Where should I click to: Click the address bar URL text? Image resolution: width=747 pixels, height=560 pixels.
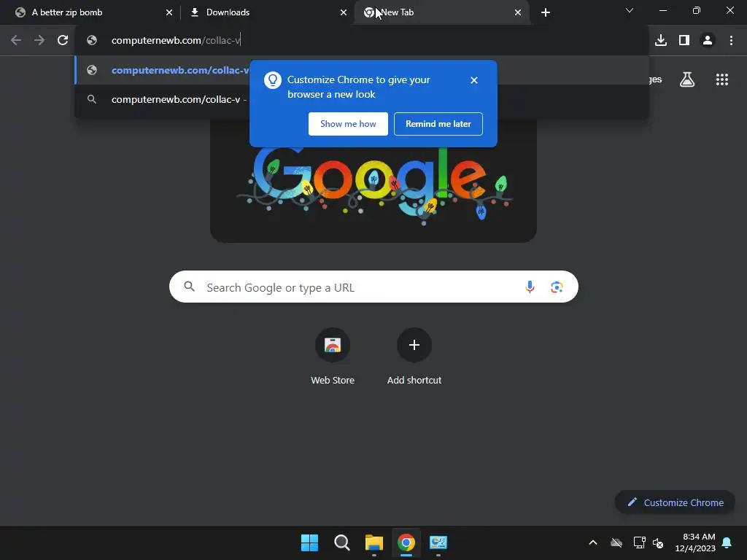click(176, 41)
